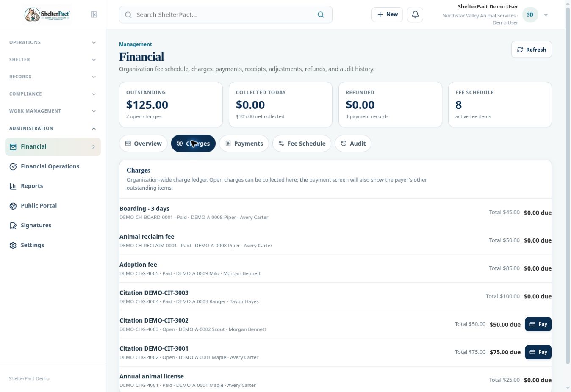Open Financial Operations in sidebar
The height and width of the screenshot is (392, 571).
click(50, 166)
